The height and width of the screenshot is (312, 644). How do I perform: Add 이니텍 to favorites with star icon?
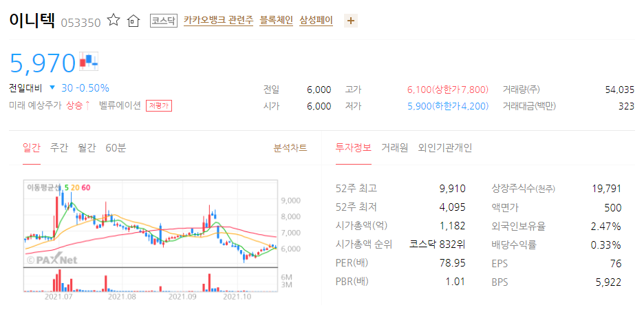coord(113,20)
